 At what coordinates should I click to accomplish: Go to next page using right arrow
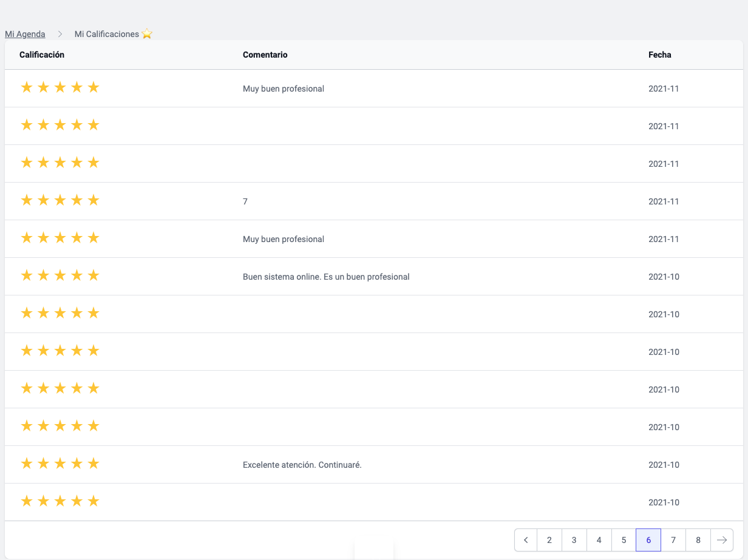coord(721,540)
